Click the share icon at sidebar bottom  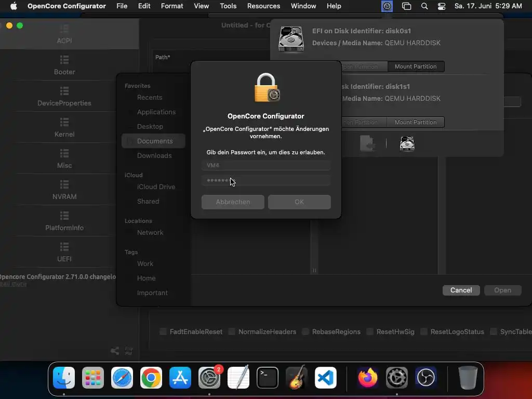115,351
